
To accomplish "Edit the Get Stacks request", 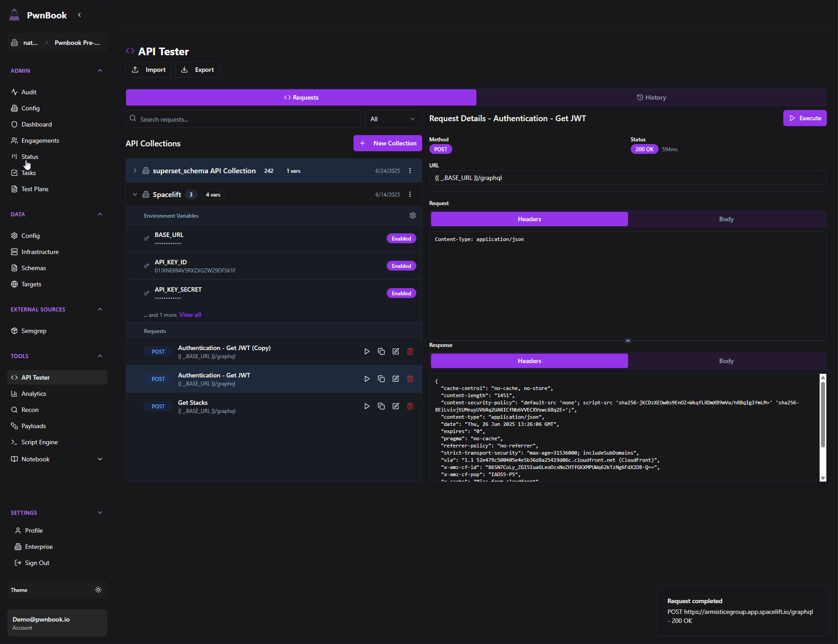I will tap(396, 406).
